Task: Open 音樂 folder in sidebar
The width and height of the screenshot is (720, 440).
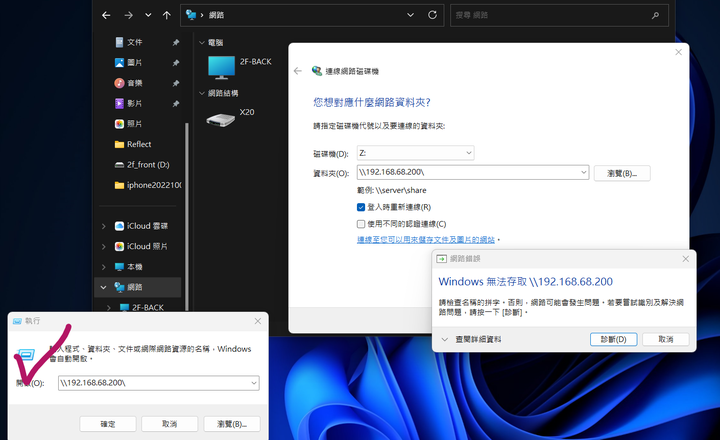Action: tap(135, 83)
